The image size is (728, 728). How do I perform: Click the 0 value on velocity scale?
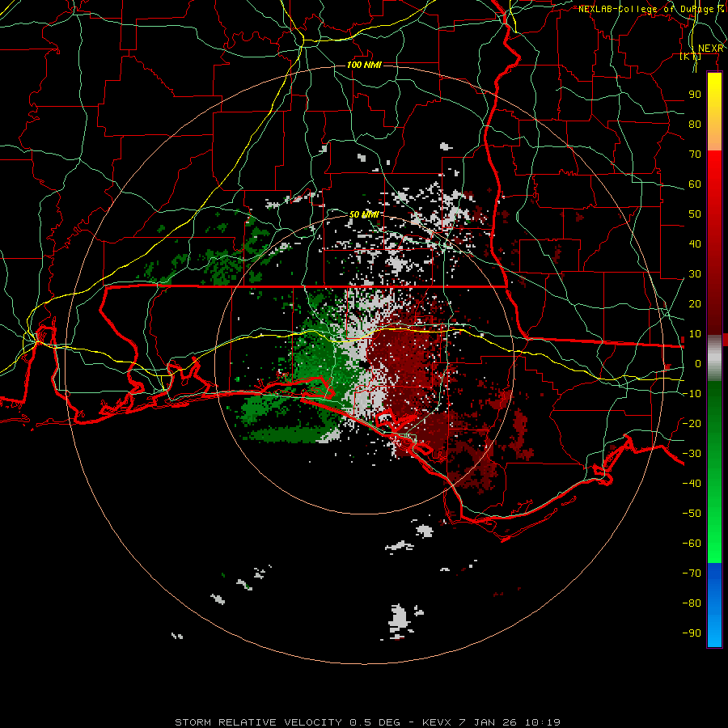tap(698, 363)
